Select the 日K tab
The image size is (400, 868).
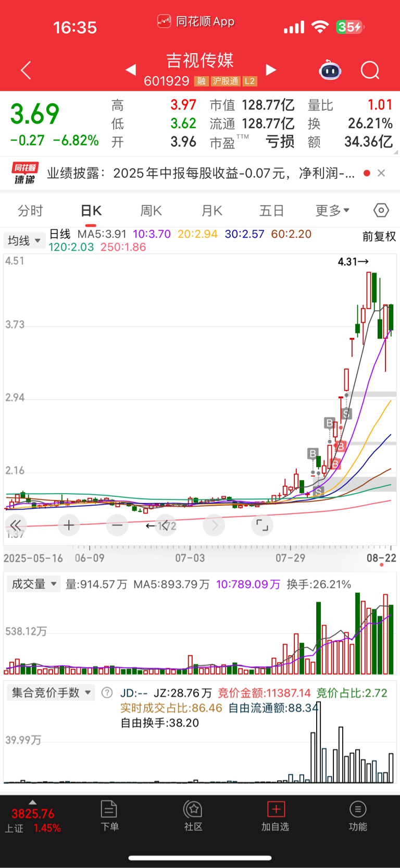pos(91,211)
